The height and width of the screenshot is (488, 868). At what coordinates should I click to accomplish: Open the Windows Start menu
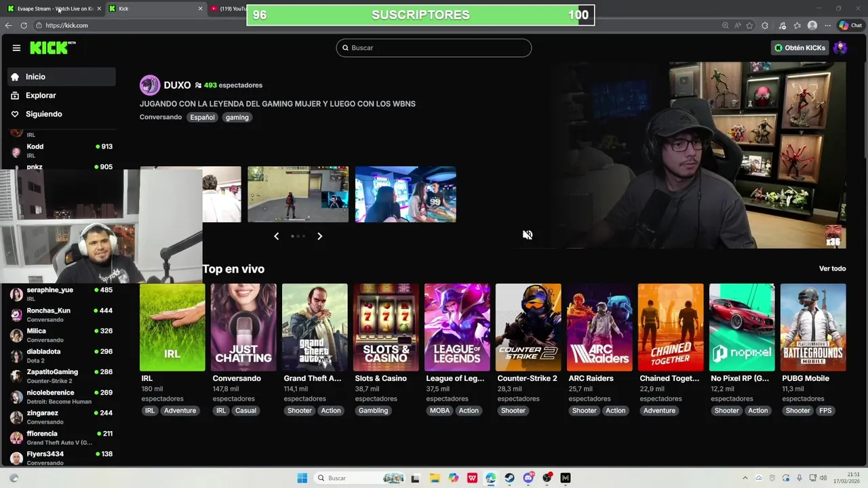[302, 478]
